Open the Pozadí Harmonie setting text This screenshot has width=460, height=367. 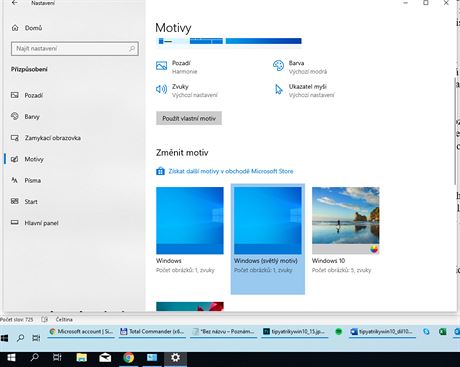185,67
